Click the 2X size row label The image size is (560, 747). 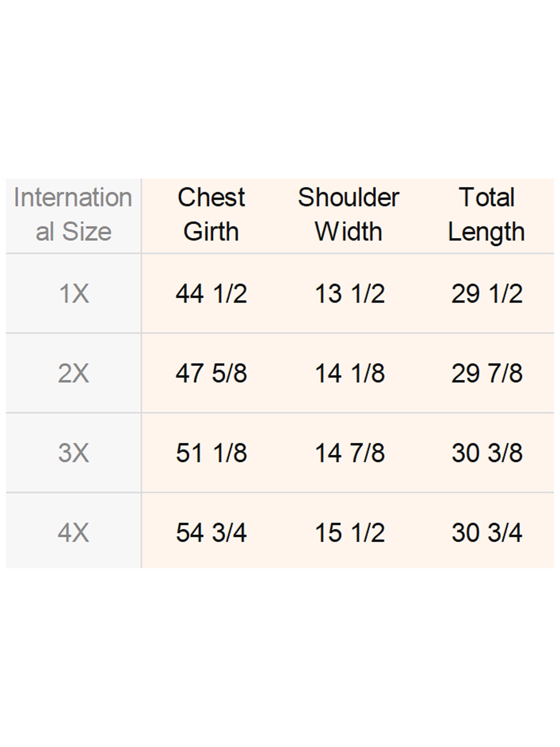pyautogui.click(x=74, y=373)
